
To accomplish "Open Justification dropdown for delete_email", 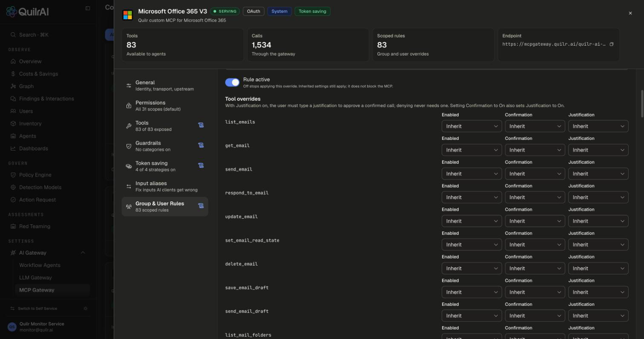I will [x=598, y=268].
